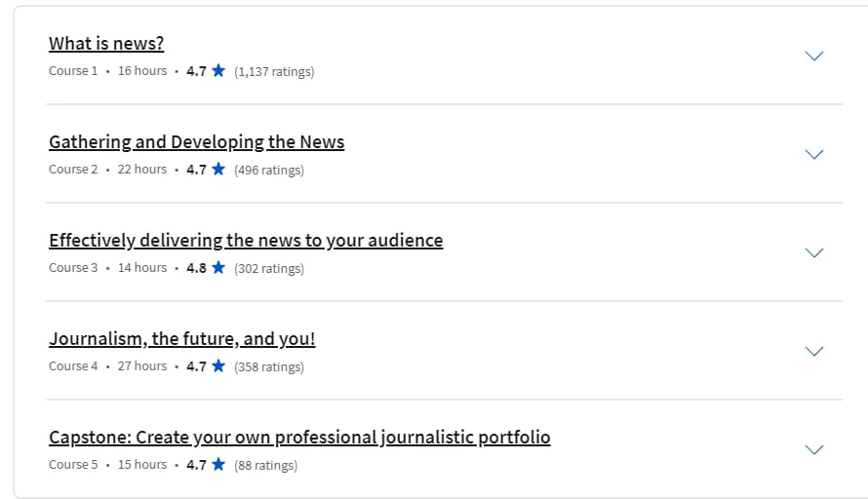Expand the Gathering and Developing the News chevron
Screen dimensions: 868x499
[813, 154]
